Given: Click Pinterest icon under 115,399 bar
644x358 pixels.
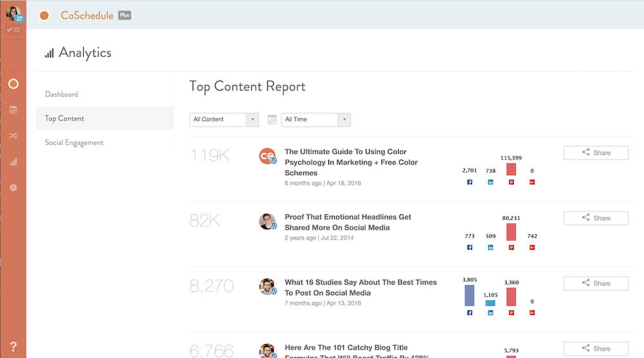Looking at the screenshot, I should pos(511,182).
